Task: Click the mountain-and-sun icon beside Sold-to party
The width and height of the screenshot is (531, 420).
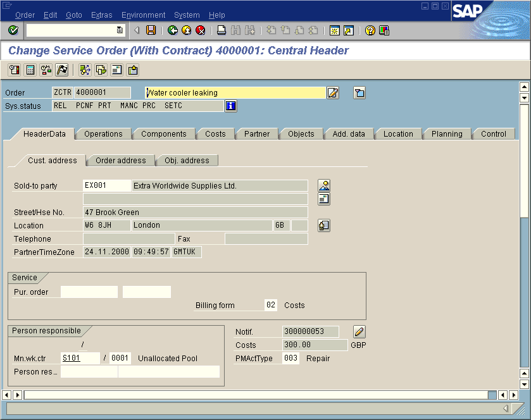Action: pyautogui.click(x=324, y=185)
